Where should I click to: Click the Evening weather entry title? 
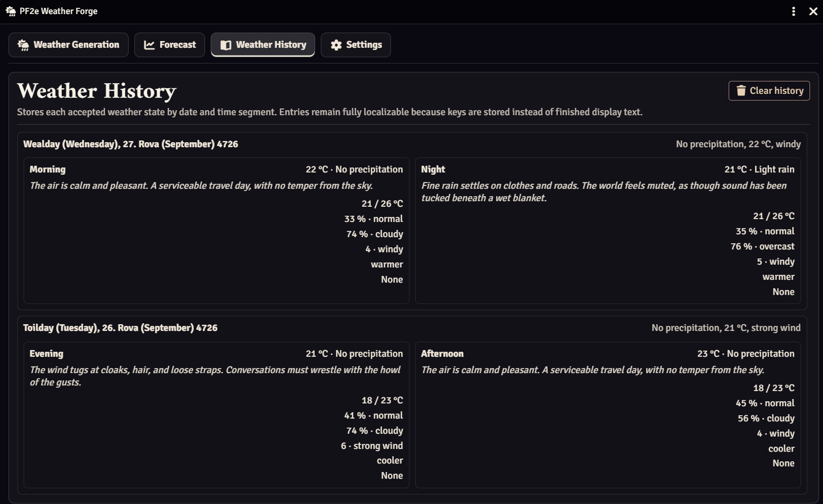[x=47, y=353]
